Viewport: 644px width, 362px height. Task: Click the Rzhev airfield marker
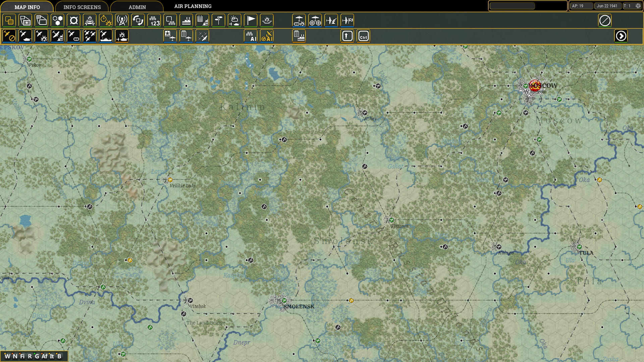(x=365, y=113)
